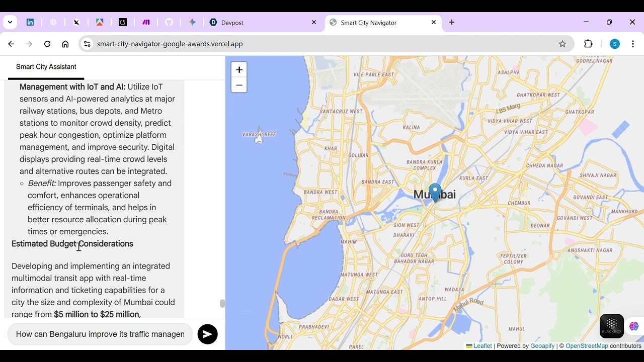Focus the chat message input field
The image size is (644, 362).
[x=100, y=334]
